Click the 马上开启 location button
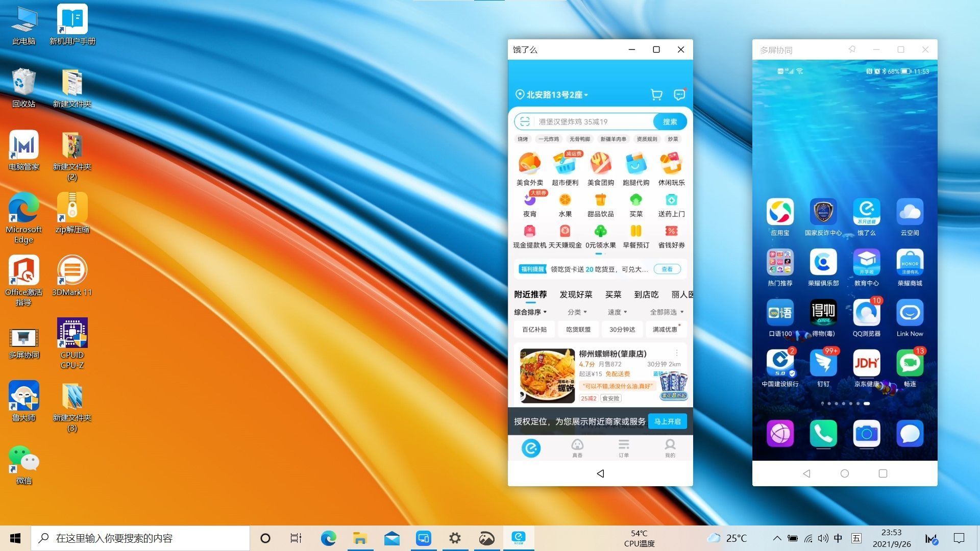The image size is (980, 551). (x=667, y=421)
